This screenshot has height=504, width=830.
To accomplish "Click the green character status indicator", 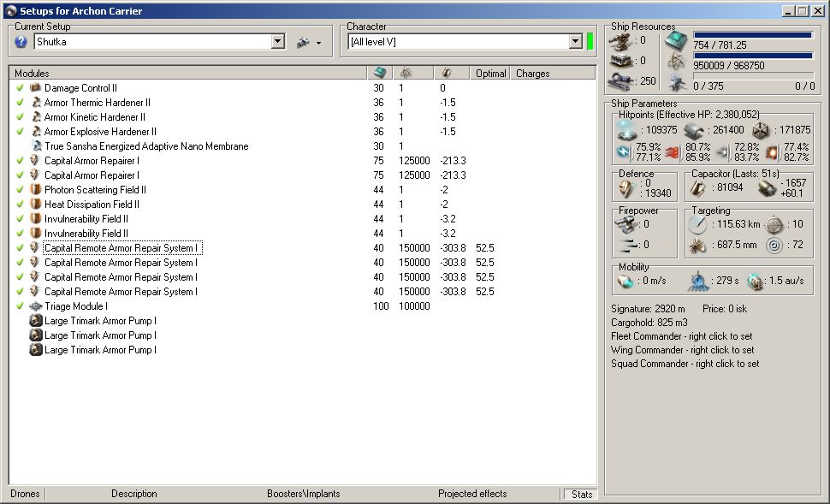I will pyautogui.click(x=590, y=41).
